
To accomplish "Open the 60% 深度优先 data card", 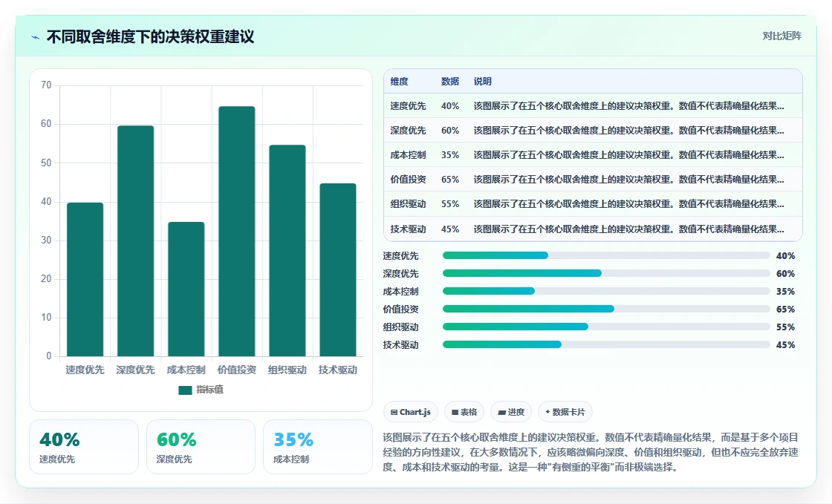I will (x=201, y=447).
